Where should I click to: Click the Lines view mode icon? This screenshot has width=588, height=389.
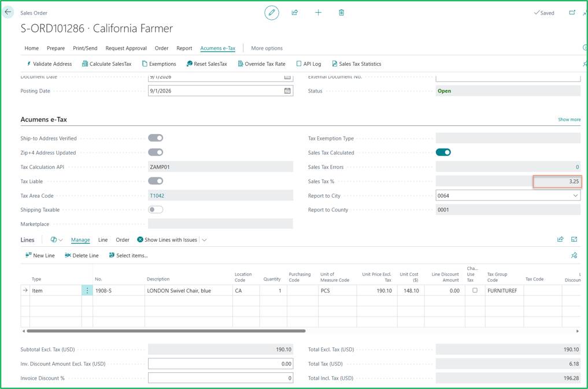[56, 240]
